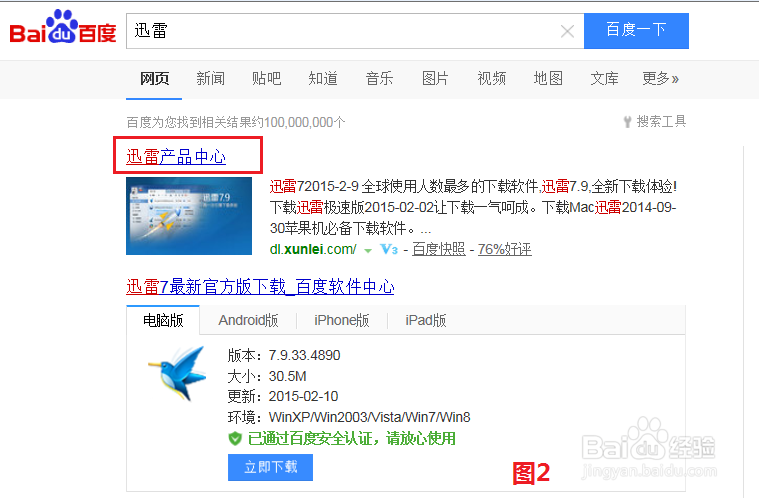
Task: Click the WinXP/Win2003/Vista/Win7/Win8 environment text
Action: pos(369,417)
